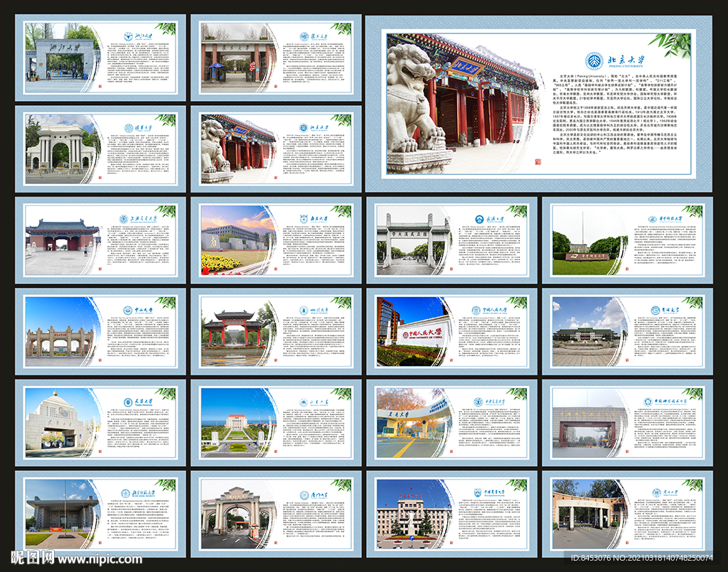The image size is (728, 572).
Task: Select the Wuhan University stone archway photo
Action: click(x=414, y=240)
